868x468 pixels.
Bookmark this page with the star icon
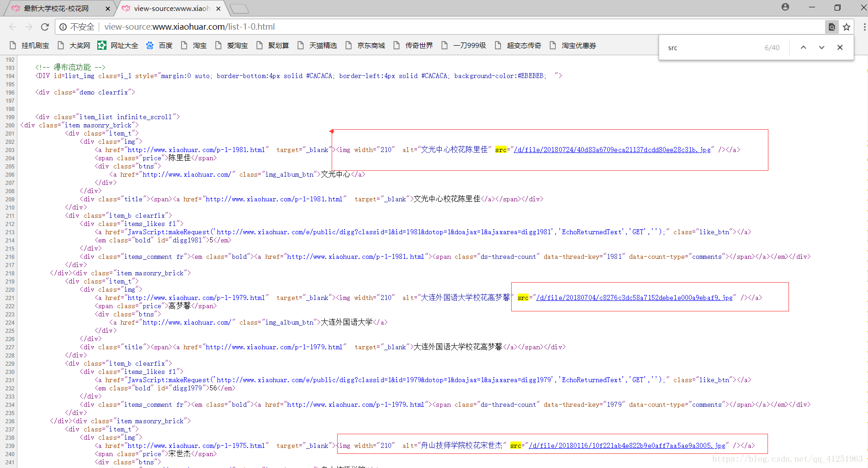846,26
